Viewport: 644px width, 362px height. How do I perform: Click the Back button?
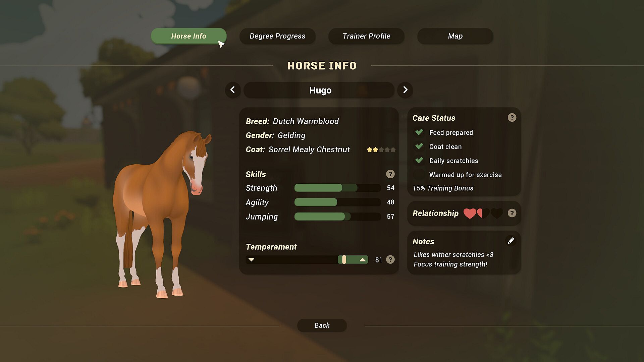tap(322, 325)
